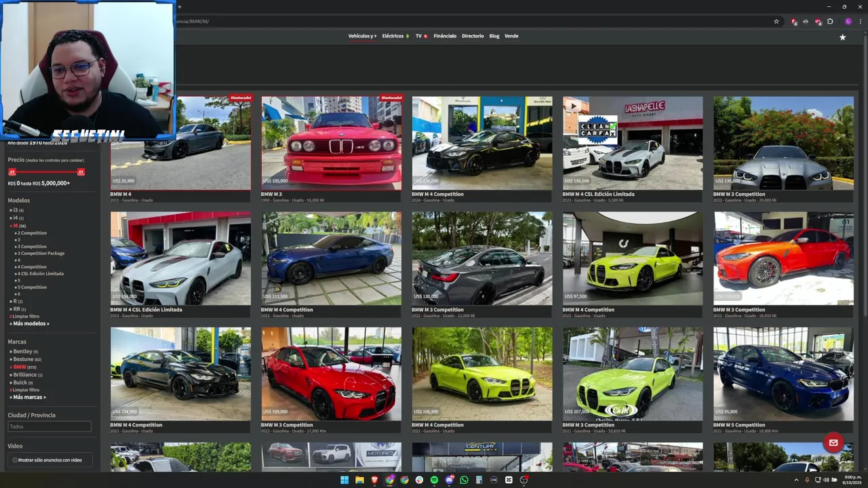Filter by the Bentley brand
The image size is (868, 488).
point(24,352)
